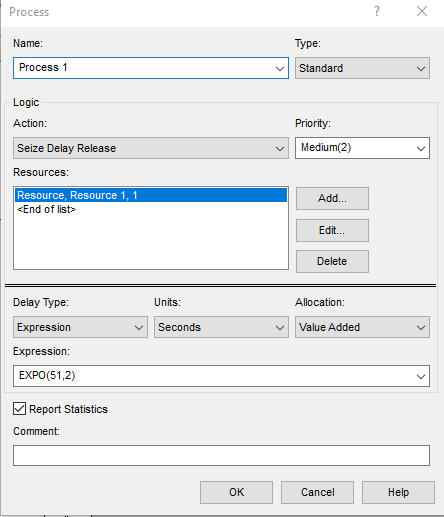This screenshot has width=444, height=517.
Task: Expand the Type dropdown set to Standard
Action: 362,68
